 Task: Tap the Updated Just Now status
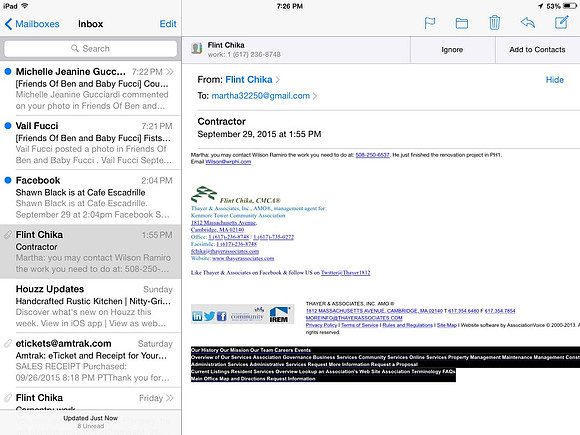90,418
